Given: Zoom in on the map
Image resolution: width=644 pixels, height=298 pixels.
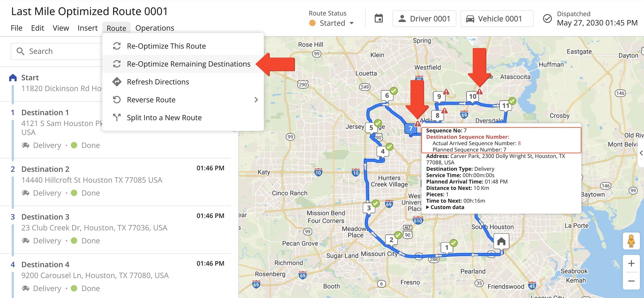Looking at the screenshot, I should 631,263.
